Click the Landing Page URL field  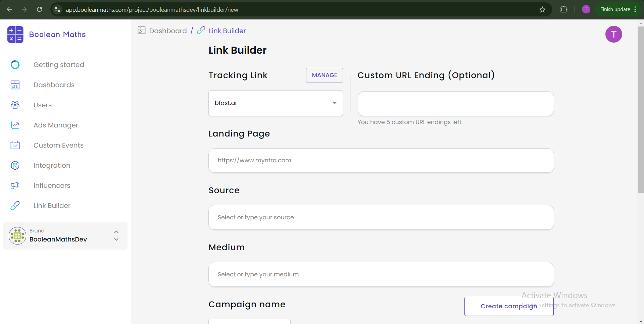click(381, 160)
